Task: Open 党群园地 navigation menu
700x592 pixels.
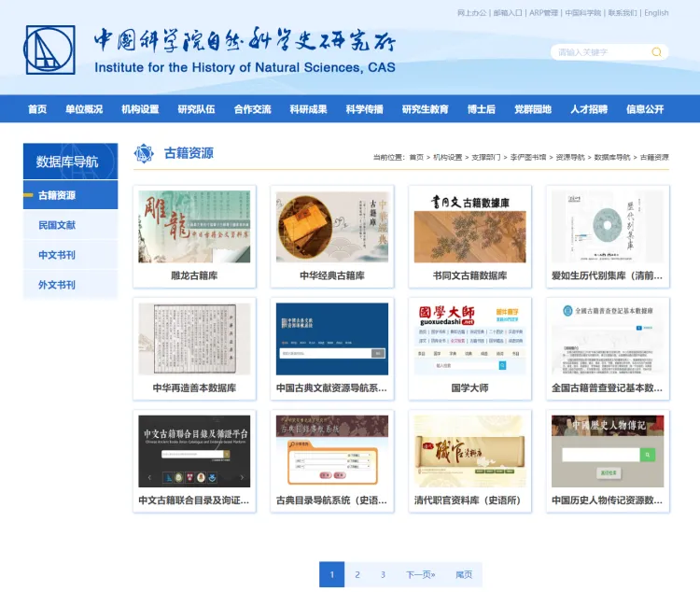Action: pyautogui.click(x=533, y=109)
